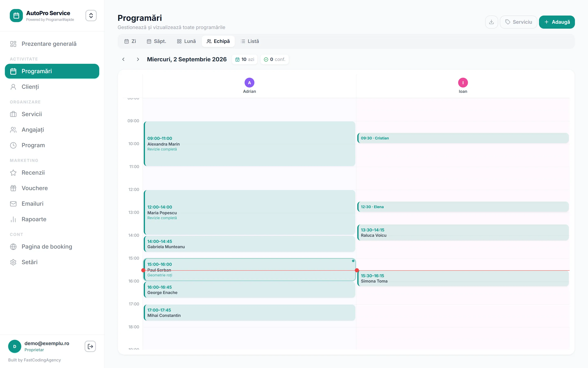Select the Echipă view tab
Image resolution: width=588 pixels, height=368 pixels.
click(218, 41)
